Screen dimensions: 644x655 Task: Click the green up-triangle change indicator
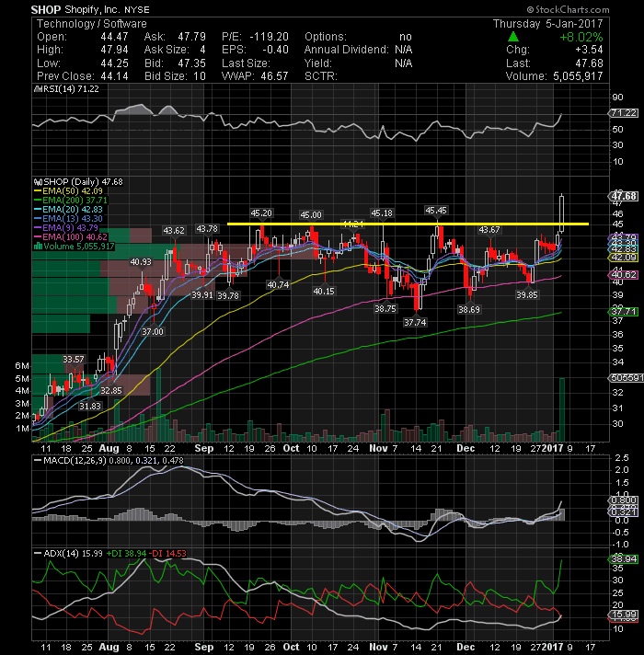point(513,37)
